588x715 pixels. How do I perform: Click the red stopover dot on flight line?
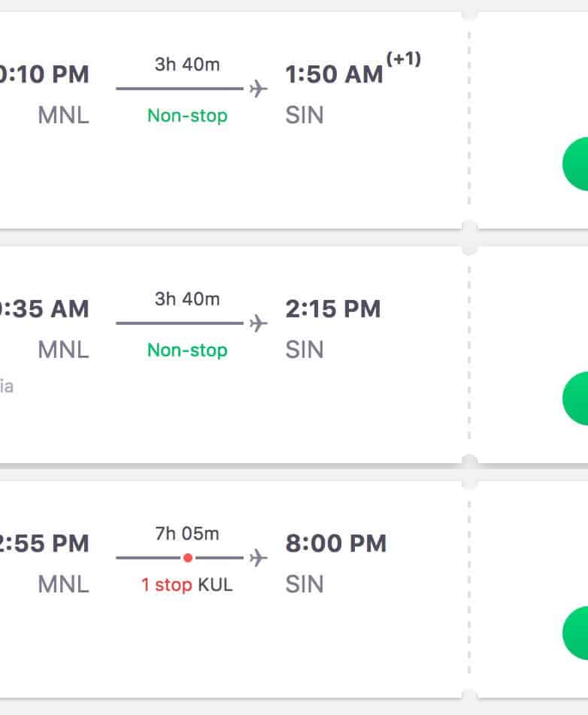tap(187, 558)
